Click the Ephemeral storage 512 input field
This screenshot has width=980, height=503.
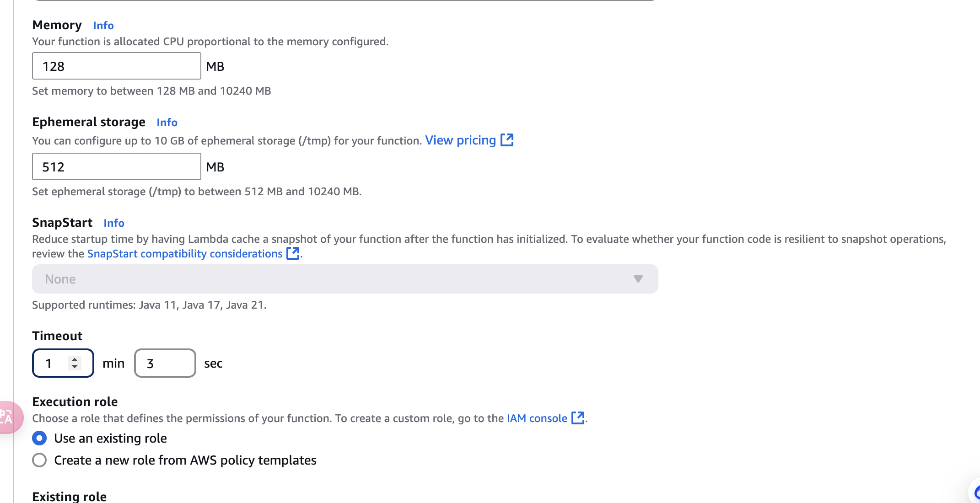pyautogui.click(x=117, y=166)
